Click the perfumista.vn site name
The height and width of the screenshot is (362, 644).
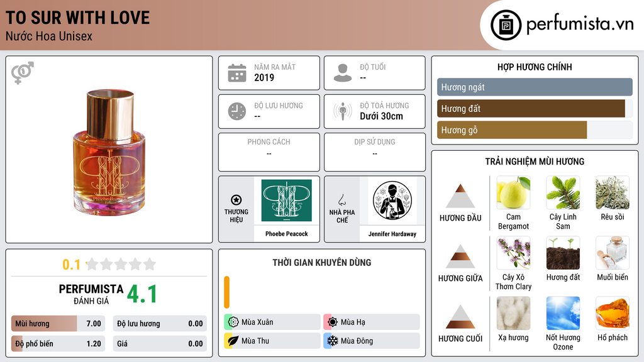[x=580, y=24]
